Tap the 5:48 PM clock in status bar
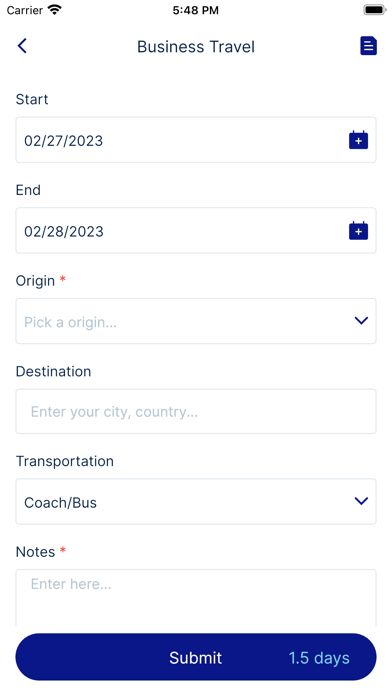 [x=196, y=10]
